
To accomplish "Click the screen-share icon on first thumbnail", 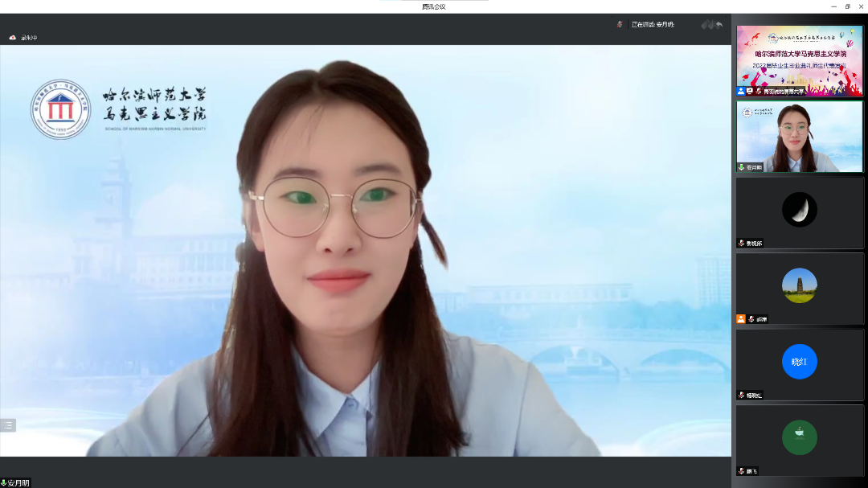I will pyautogui.click(x=750, y=92).
